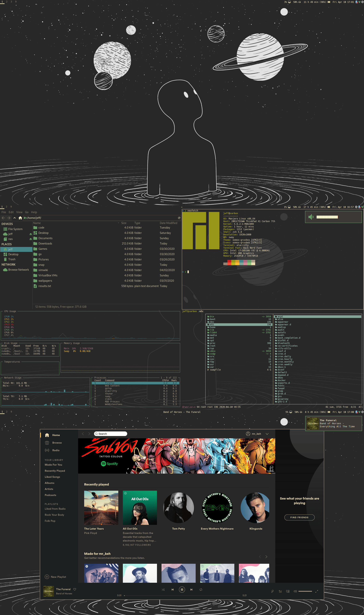
Task: Click the FIND FRIENDS button
Action: [299, 518]
